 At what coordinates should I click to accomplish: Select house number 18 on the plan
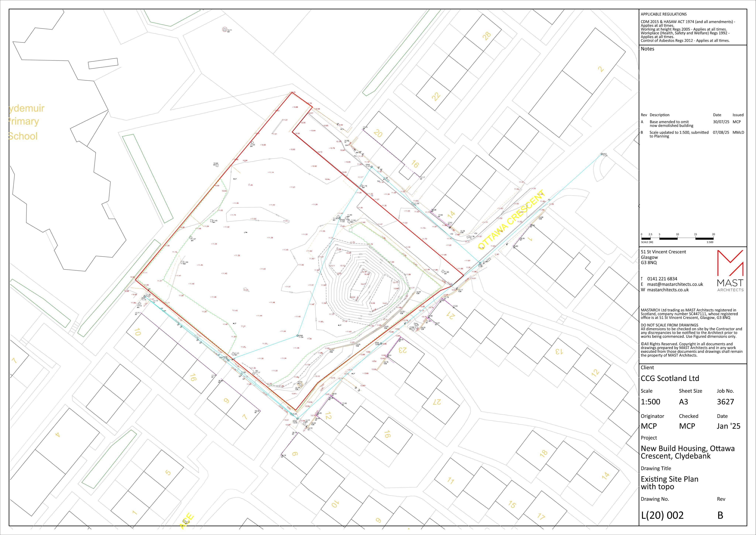tap(544, 453)
